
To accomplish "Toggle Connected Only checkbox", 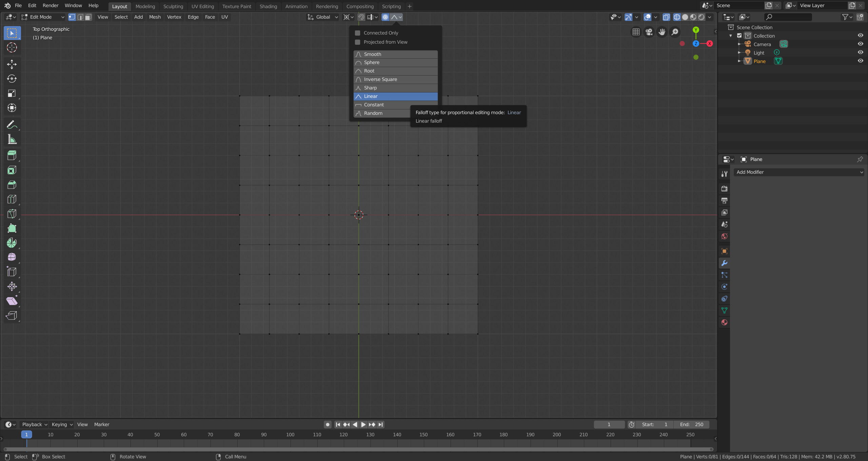I will point(358,33).
